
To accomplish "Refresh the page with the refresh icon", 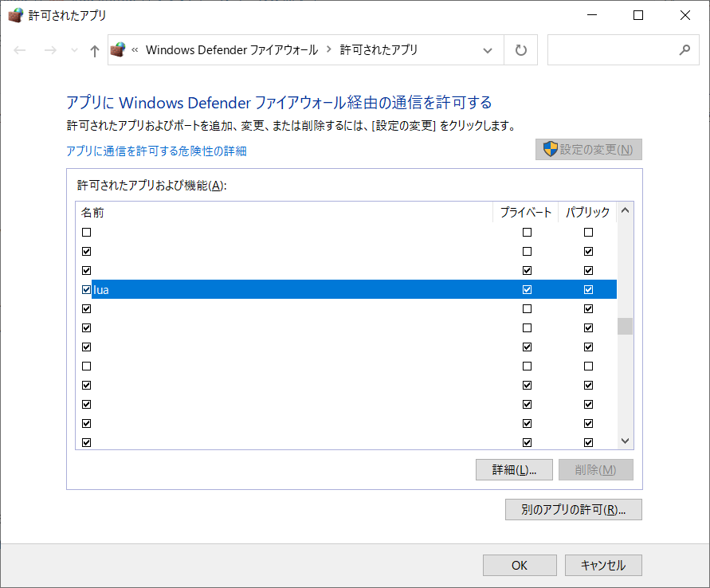I will tap(520, 49).
